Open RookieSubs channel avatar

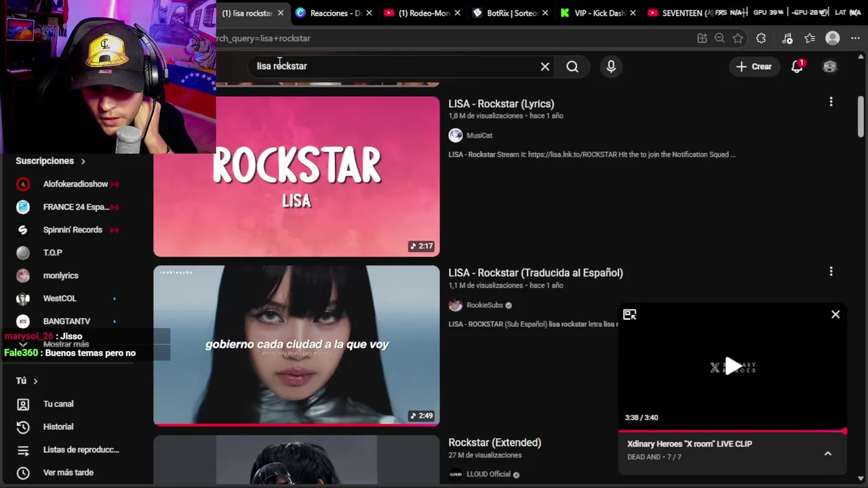coord(456,305)
